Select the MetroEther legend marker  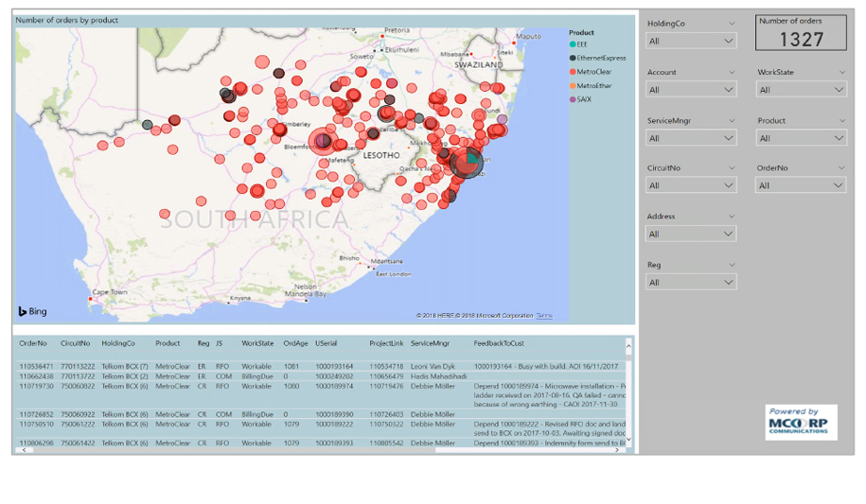click(573, 86)
